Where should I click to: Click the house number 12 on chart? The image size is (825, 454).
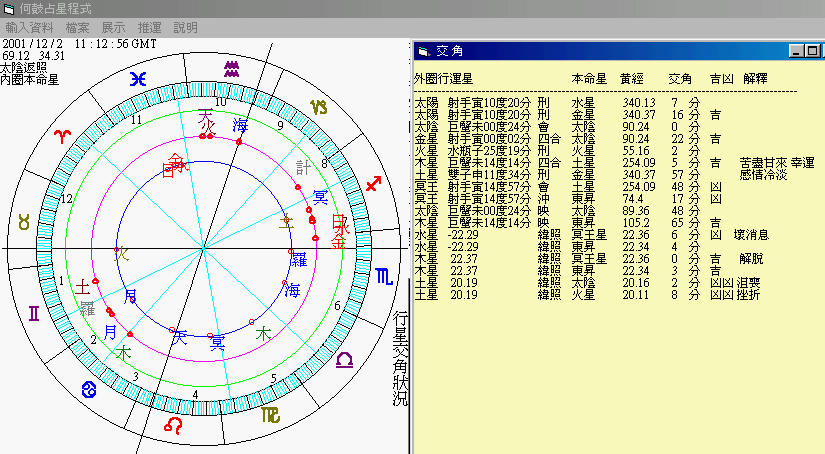[x=66, y=199]
